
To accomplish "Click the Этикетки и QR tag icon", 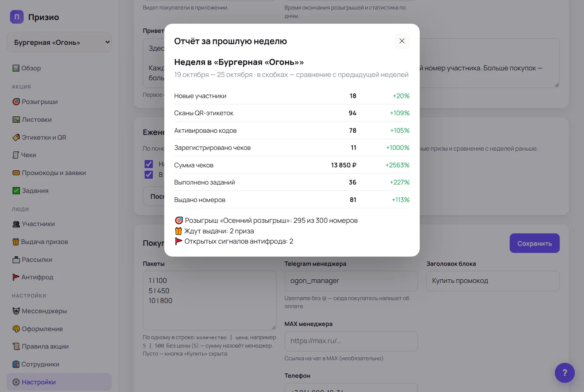I will tap(16, 137).
